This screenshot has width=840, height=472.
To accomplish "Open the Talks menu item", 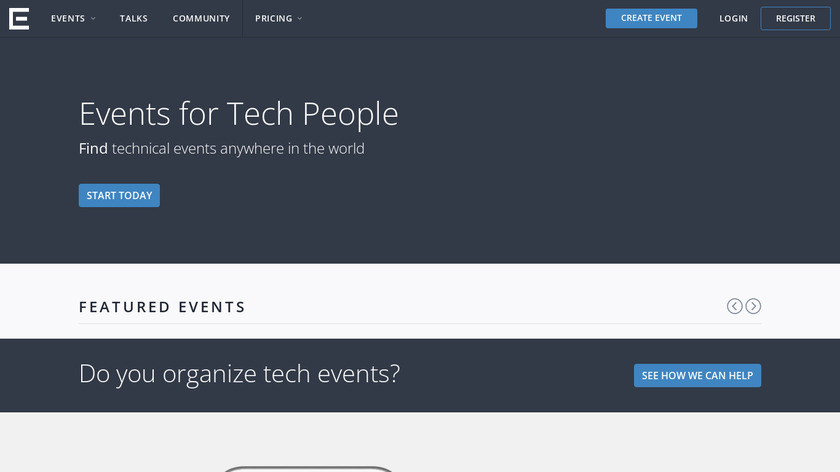I will tap(133, 18).
